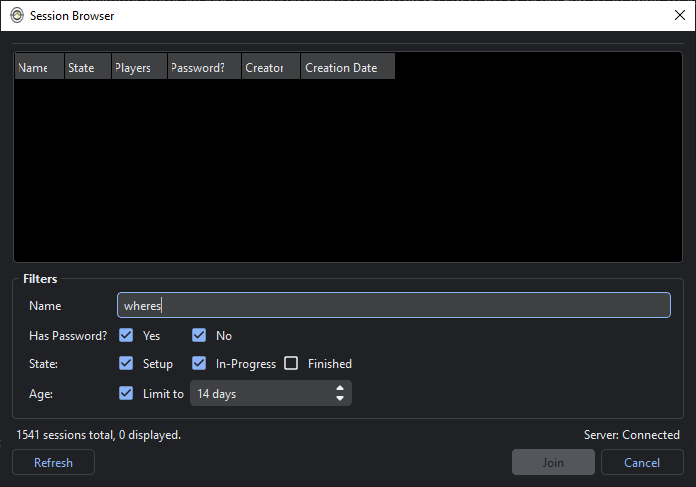Click the empty session list area
The width and height of the screenshot is (696, 487).
point(348,171)
